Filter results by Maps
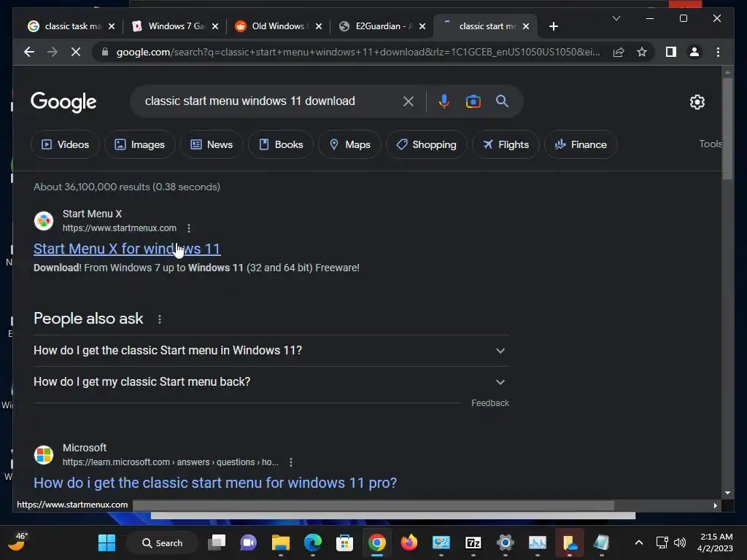Screen dimensions: 747x560 [349, 144]
